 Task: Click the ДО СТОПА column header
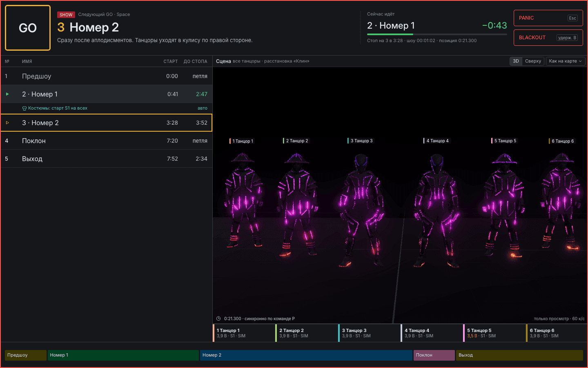pyautogui.click(x=196, y=61)
